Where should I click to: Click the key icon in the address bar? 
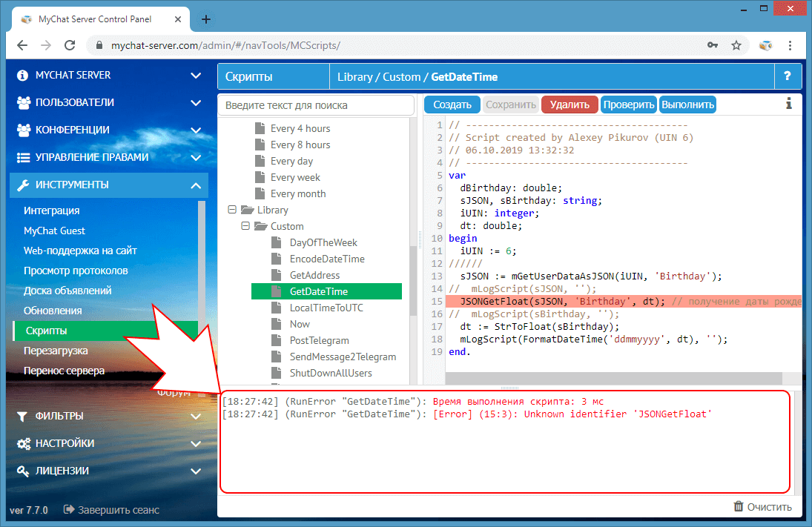tap(713, 45)
